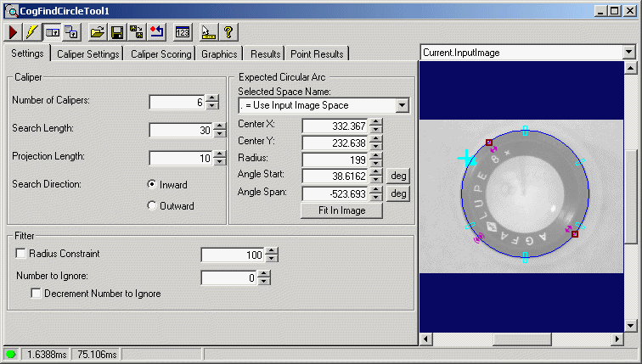Open help with the yellow question mark icon
Viewport: 642px width, 364px height.
[228, 32]
